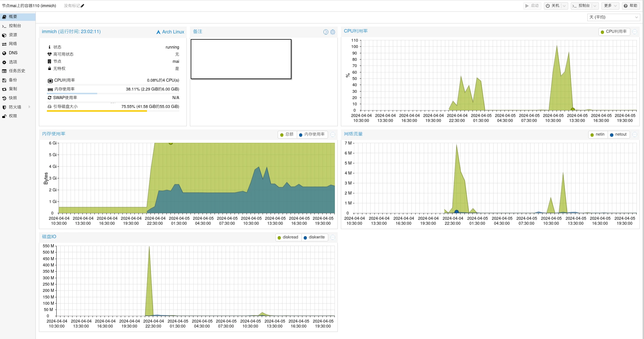
Task: Open the 控制台 console dropdown arrow
Action: pyautogui.click(x=595, y=6)
